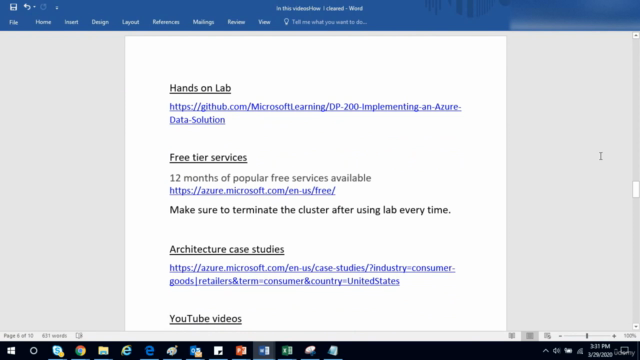Open Excel from the taskbar
This screenshot has width=640, height=360.
click(287, 351)
